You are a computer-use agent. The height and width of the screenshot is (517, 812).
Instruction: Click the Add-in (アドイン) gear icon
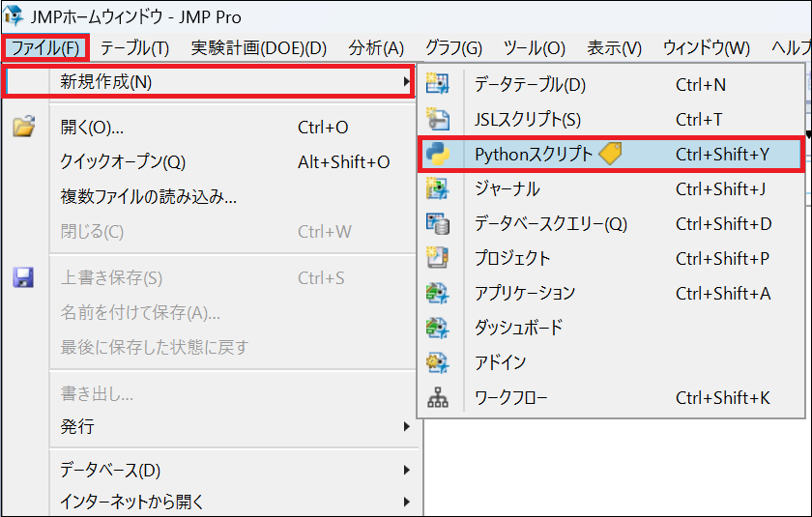[x=438, y=362]
